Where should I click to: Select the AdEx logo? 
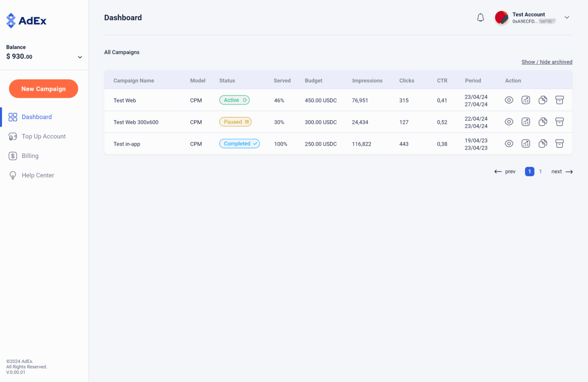point(25,20)
